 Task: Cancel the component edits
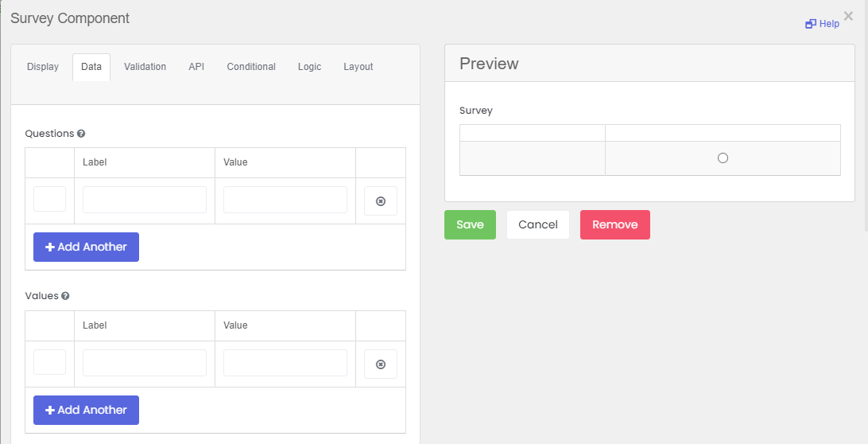point(538,224)
